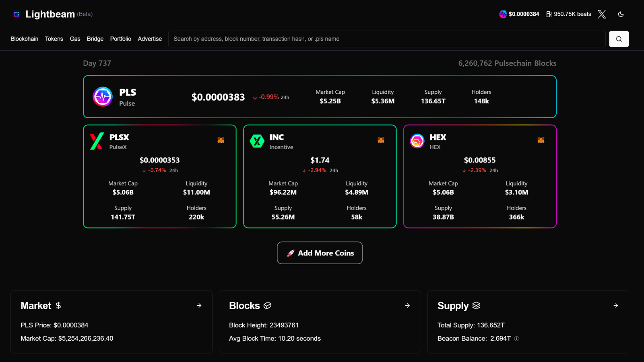644x362 pixels.
Task: Click the Lightbeam logo icon
Action: pyautogui.click(x=17, y=14)
